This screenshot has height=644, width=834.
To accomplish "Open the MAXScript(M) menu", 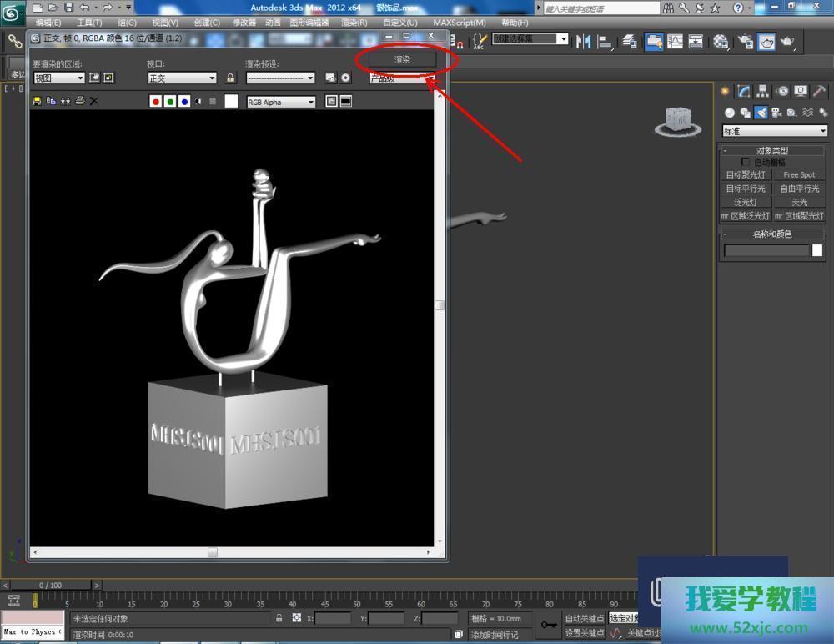I will (459, 23).
